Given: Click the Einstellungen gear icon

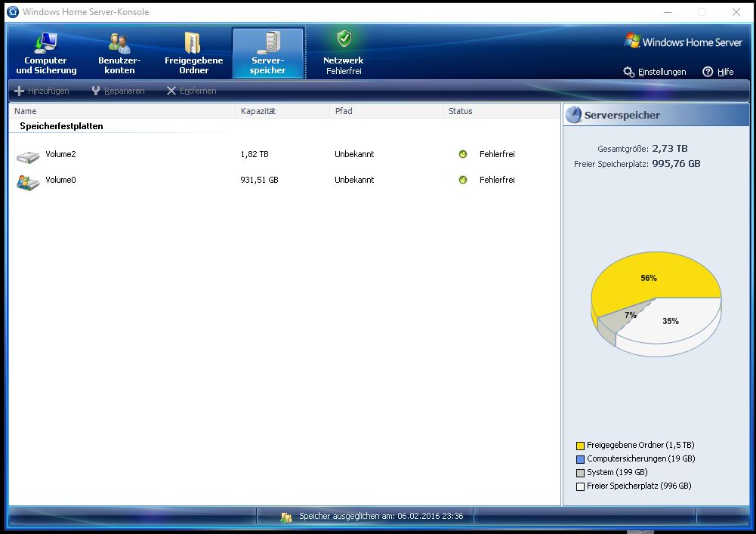Looking at the screenshot, I should [x=628, y=72].
